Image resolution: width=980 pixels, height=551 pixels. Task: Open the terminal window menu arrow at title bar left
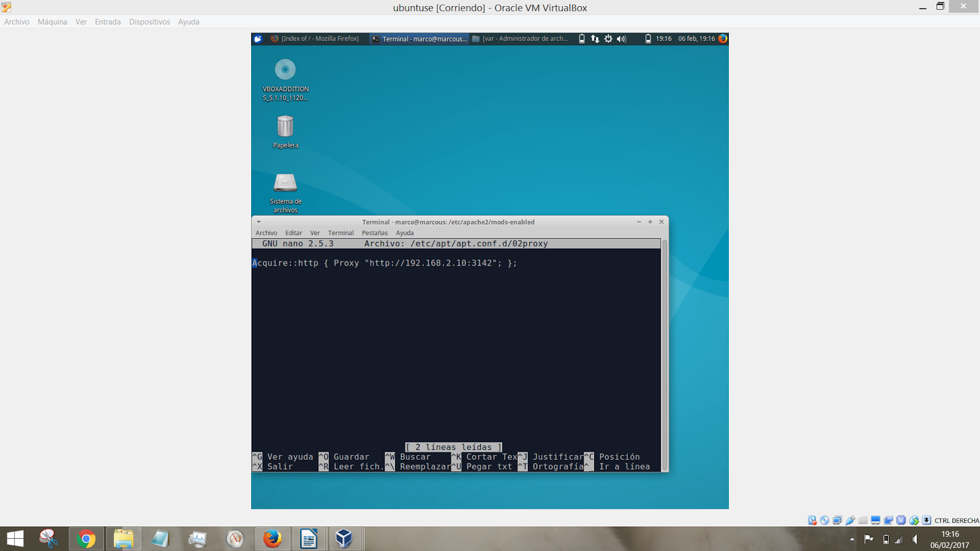258,222
